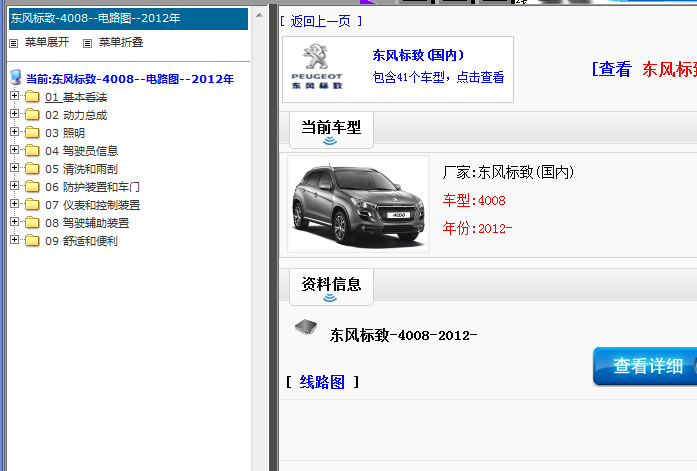Image resolution: width=697 pixels, height=471 pixels.
Task: Click the gray device icon beside 东风标致-4008-2012-
Action: click(306, 327)
